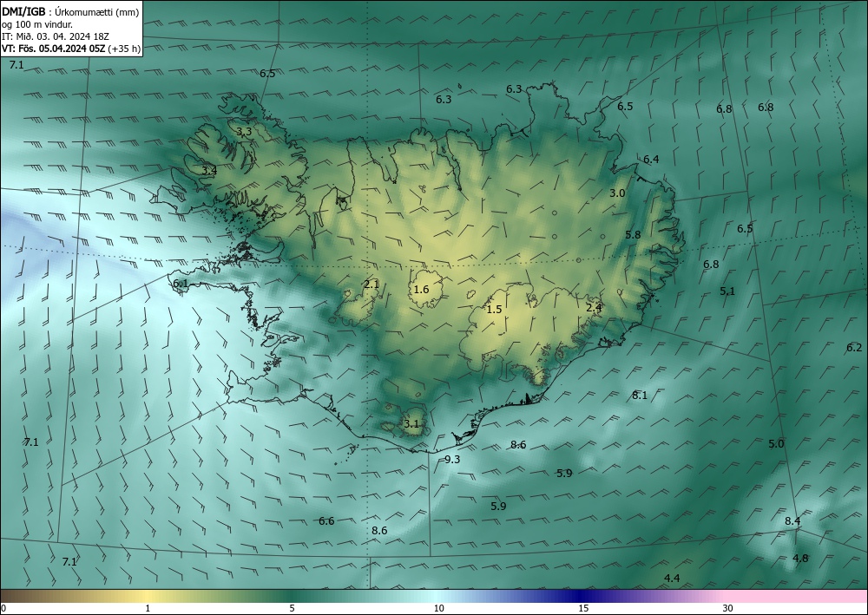Pick the dark blue segment above label 15
The width and height of the screenshot is (868, 615).
[581, 596]
